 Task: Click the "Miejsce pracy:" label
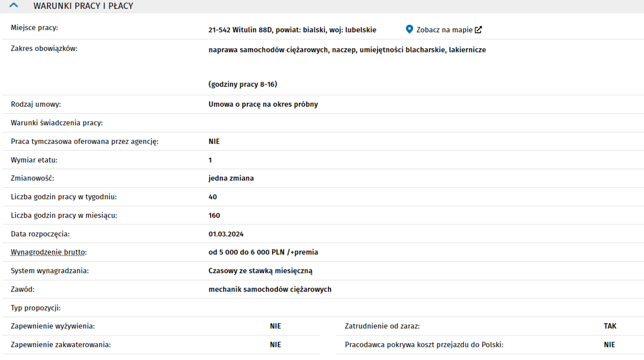34,28
